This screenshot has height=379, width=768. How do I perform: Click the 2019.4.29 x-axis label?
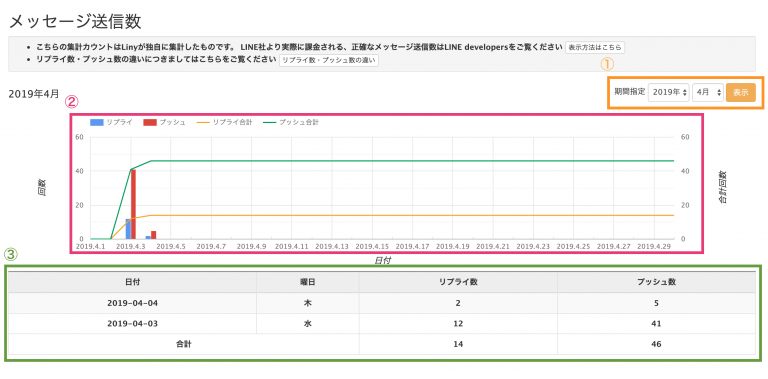pyautogui.click(x=654, y=246)
